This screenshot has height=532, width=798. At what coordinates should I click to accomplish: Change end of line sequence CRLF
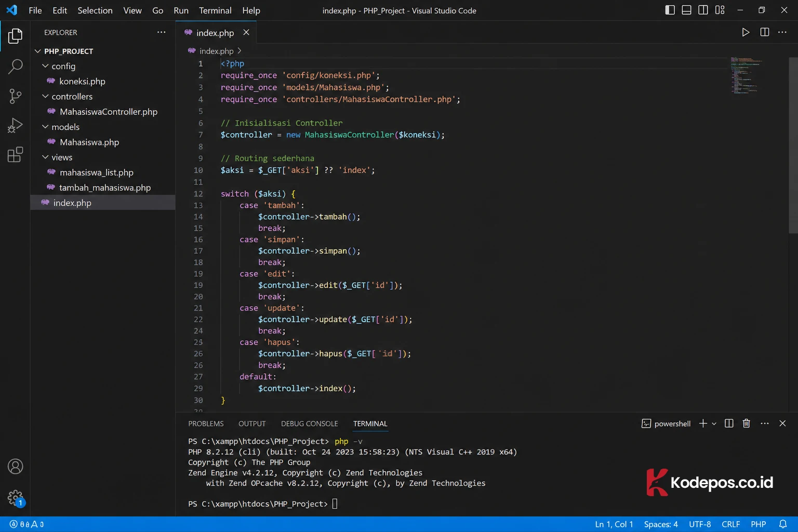click(730, 524)
